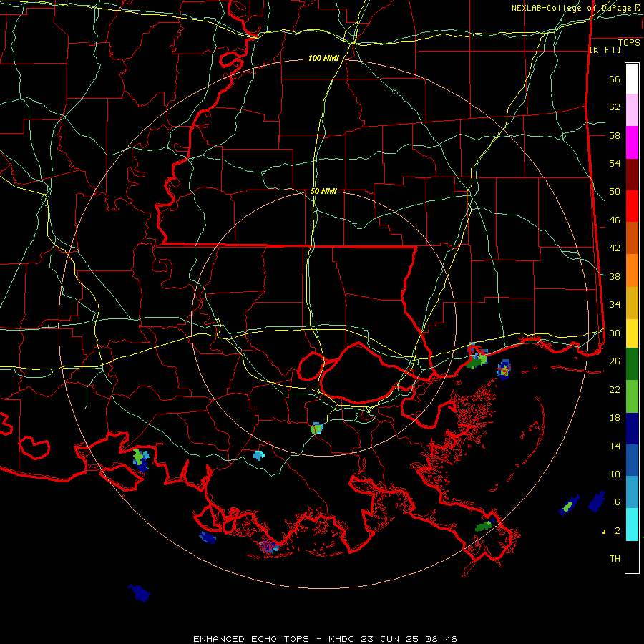The image size is (644, 644).
Task: Click the legend value '54'
Action: pyautogui.click(x=615, y=163)
